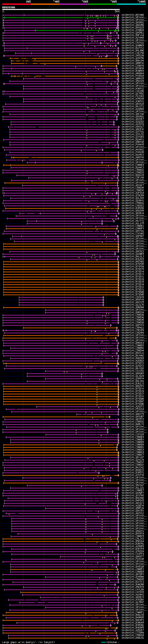Screen dimensions: 148x644
Task: Select UniRef100_A8IAC7 label
Action: [x=133, y=185]
